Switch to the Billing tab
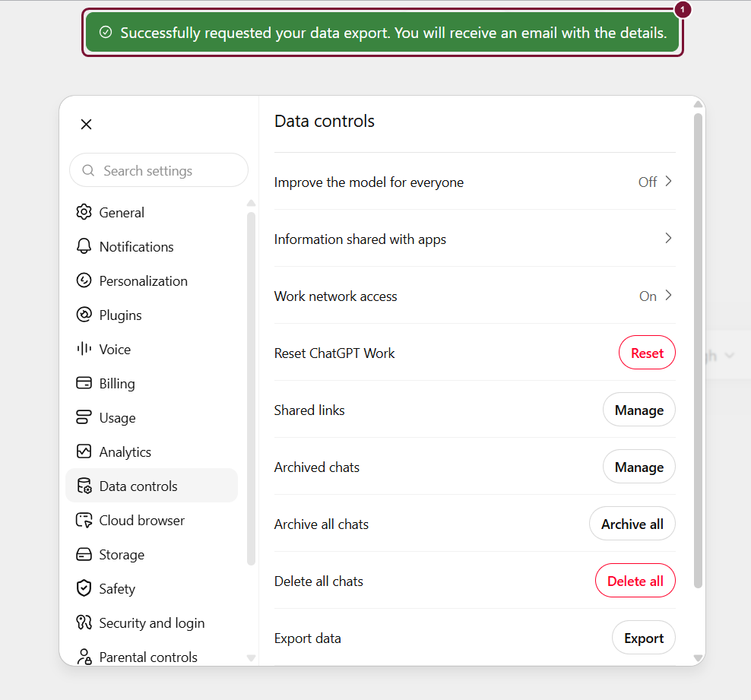Viewport: 751px width, 700px height. point(151,384)
